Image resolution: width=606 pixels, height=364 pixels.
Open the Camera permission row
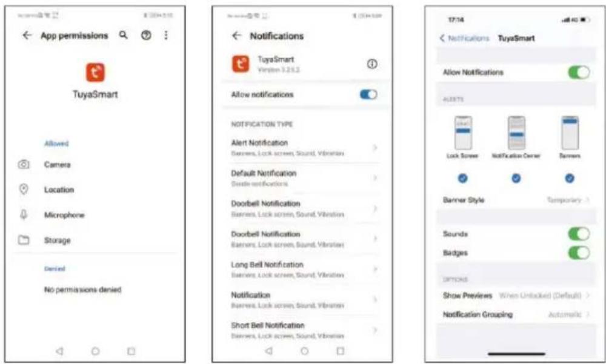coord(95,165)
